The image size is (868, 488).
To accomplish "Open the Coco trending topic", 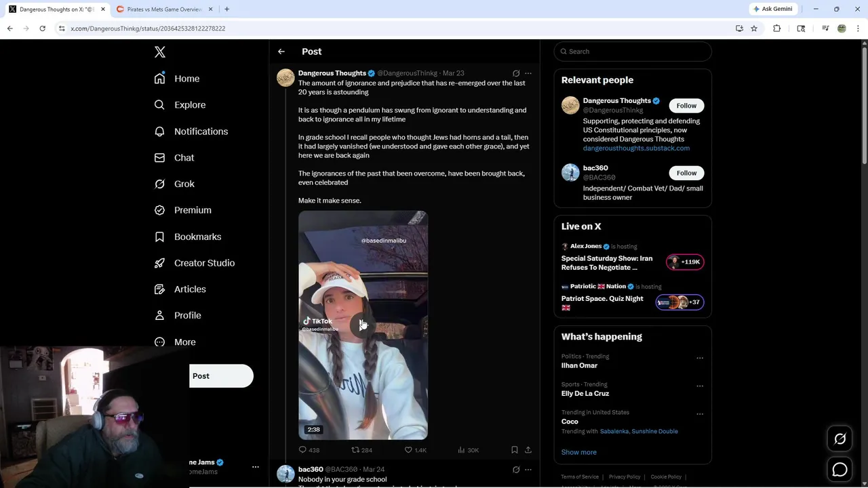I will click(x=570, y=422).
